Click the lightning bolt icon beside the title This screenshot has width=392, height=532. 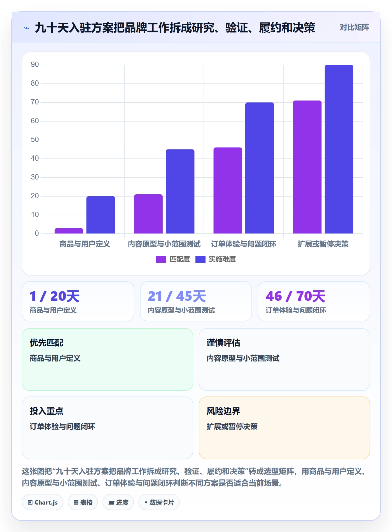(27, 28)
